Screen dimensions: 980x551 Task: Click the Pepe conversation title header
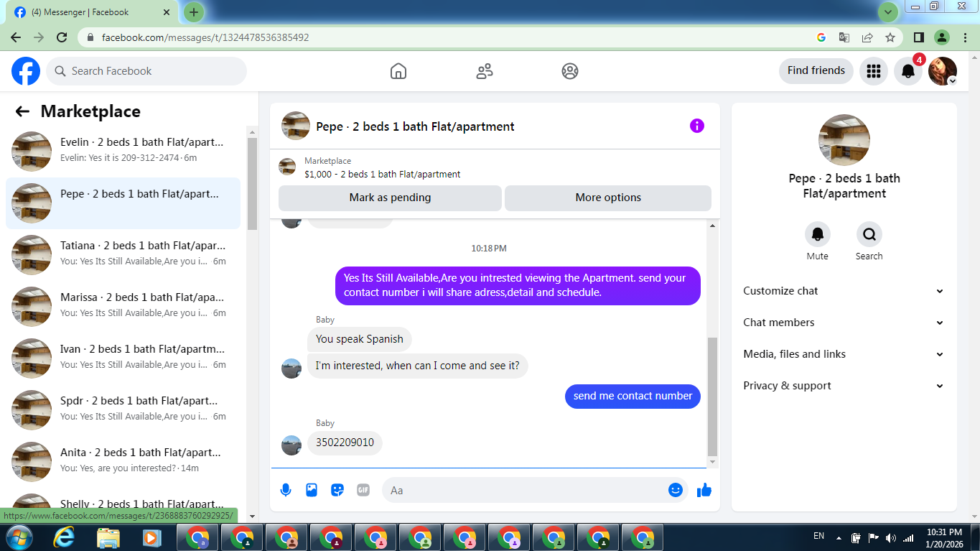[415, 126]
